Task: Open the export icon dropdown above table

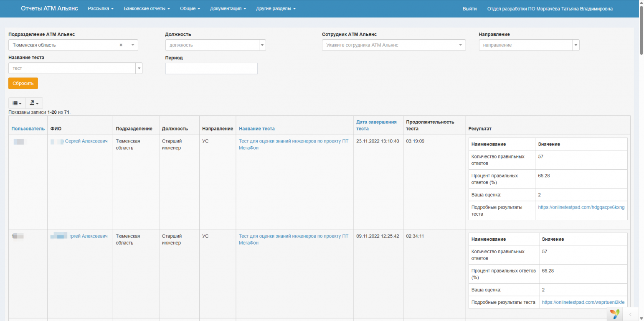Action: [x=34, y=103]
